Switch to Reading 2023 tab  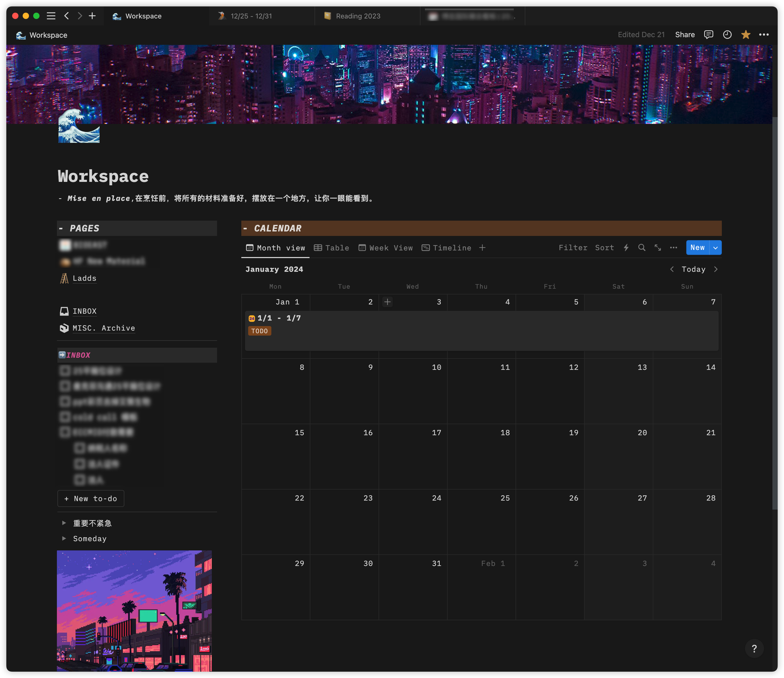[x=367, y=16]
